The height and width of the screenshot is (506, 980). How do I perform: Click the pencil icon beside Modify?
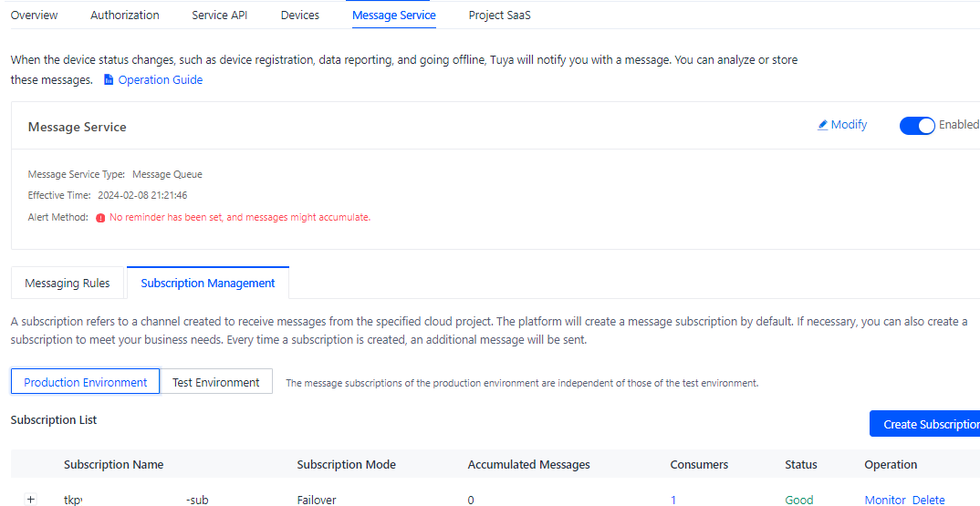(822, 125)
